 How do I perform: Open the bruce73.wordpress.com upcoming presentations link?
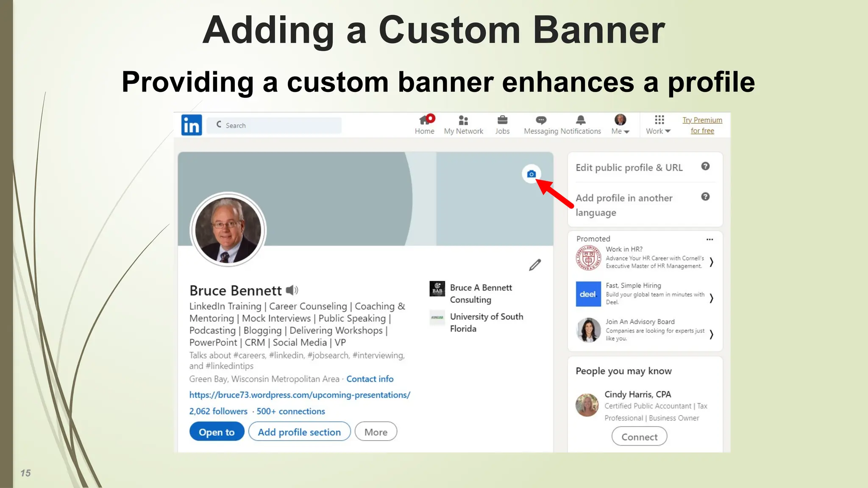pyautogui.click(x=300, y=395)
